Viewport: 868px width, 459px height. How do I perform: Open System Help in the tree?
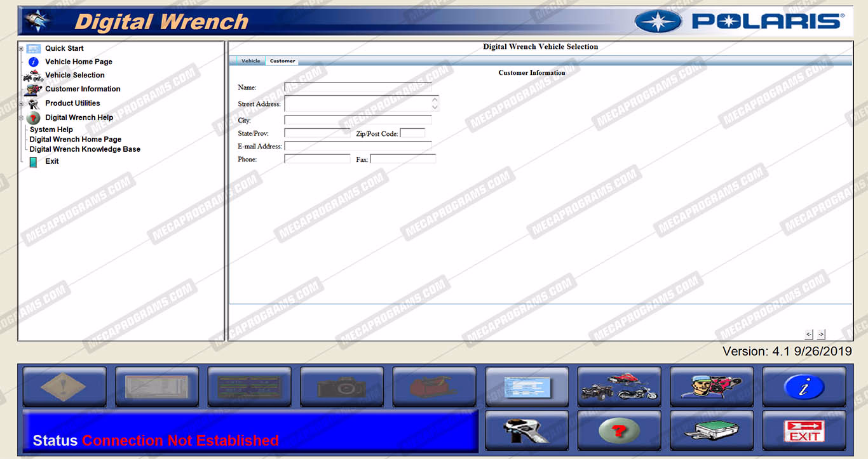coord(51,130)
